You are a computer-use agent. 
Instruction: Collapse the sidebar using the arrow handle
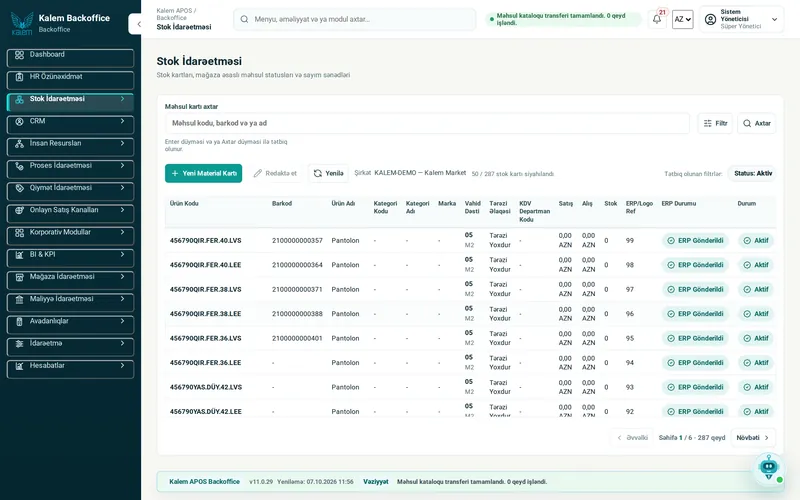click(x=137, y=24)
